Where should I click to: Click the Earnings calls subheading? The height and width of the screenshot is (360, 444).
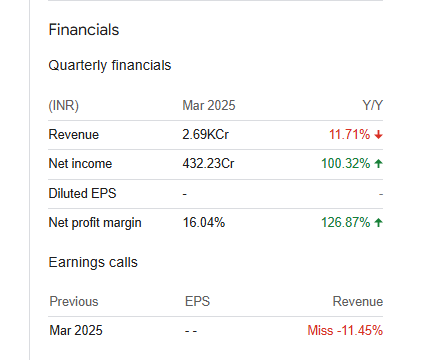pyautogui.click(x=93, y=263)
